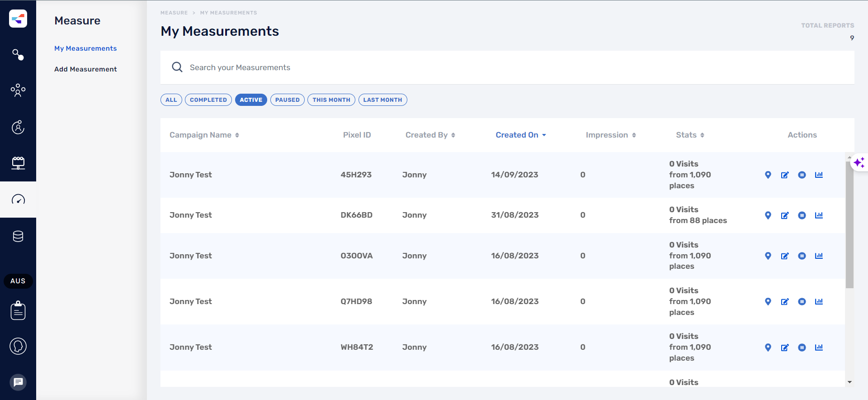Edit the measurement with pixel WH84T2
The width and height of the screenshot is (868, 400).
785,348
